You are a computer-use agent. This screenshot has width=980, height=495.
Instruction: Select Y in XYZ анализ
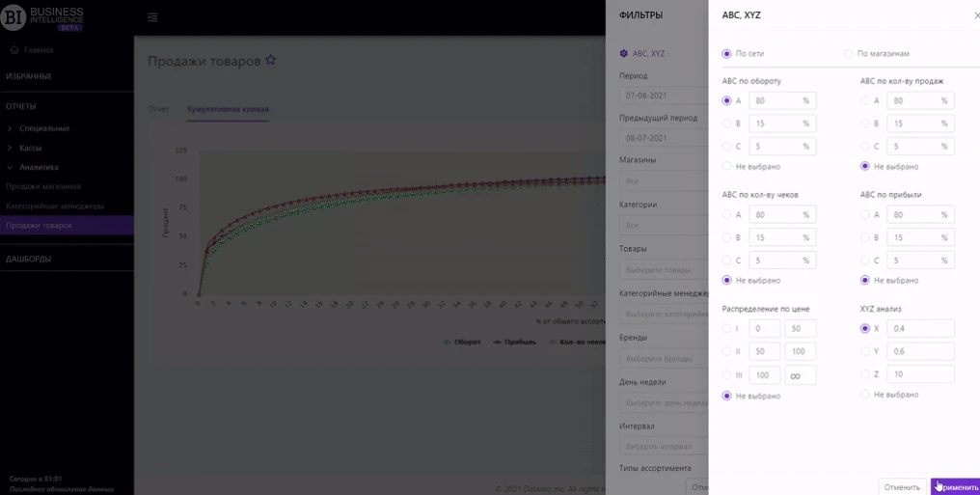(x=865, y=351)
